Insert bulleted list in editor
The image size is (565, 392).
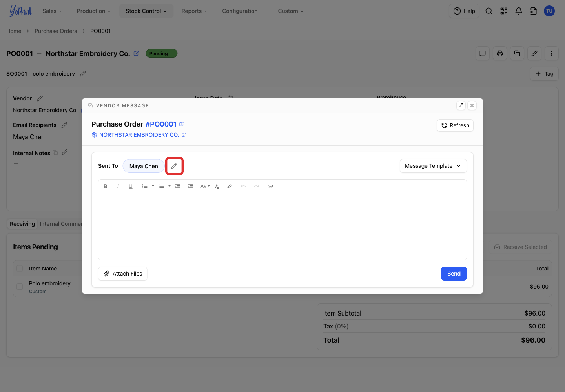coord(161,186)
